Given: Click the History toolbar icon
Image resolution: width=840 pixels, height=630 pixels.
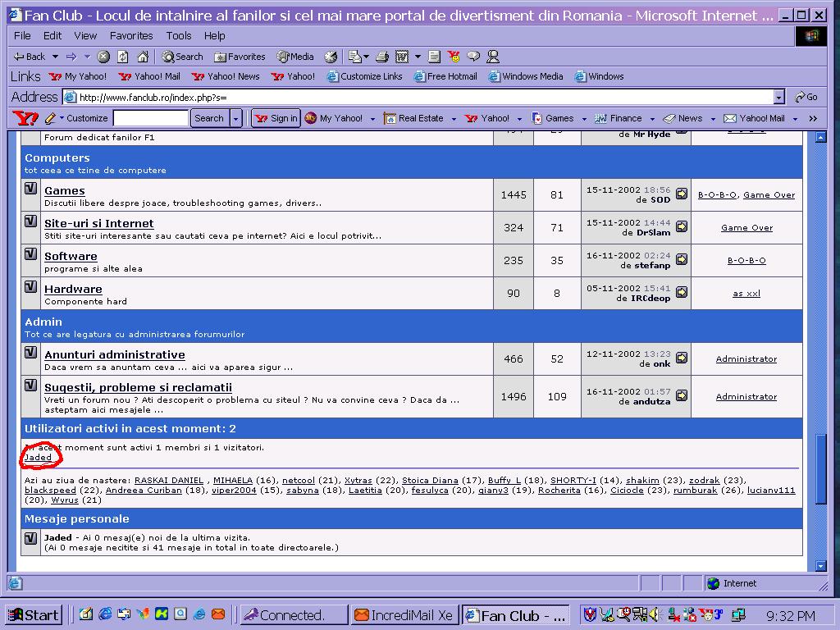Looking at the screenshot, I should pos(331,57).
